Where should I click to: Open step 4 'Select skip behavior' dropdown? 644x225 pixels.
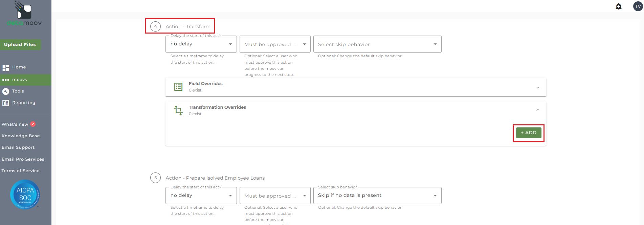click(377, 44)
